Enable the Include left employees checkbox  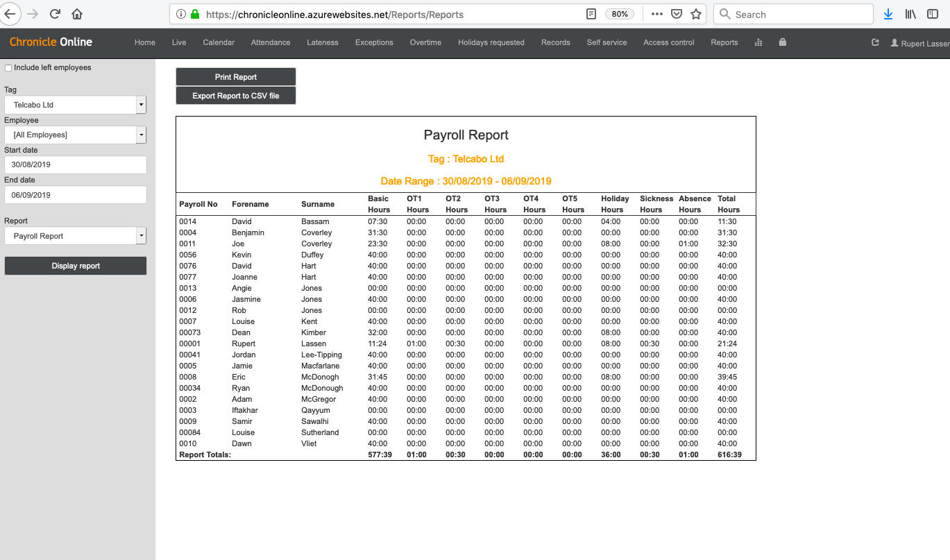pyautogui.click(x=8, y=67)
